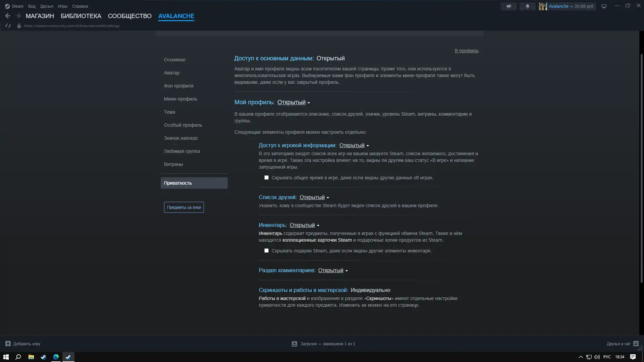Open the notifications bell
Image resolution: width=644 pixels, height=362 pixels.
(x=527, y=6)
